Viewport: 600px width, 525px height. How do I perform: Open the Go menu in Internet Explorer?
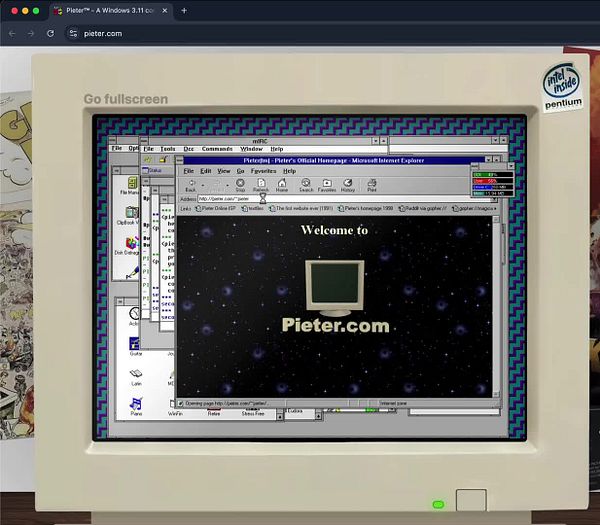click(240, 171)
